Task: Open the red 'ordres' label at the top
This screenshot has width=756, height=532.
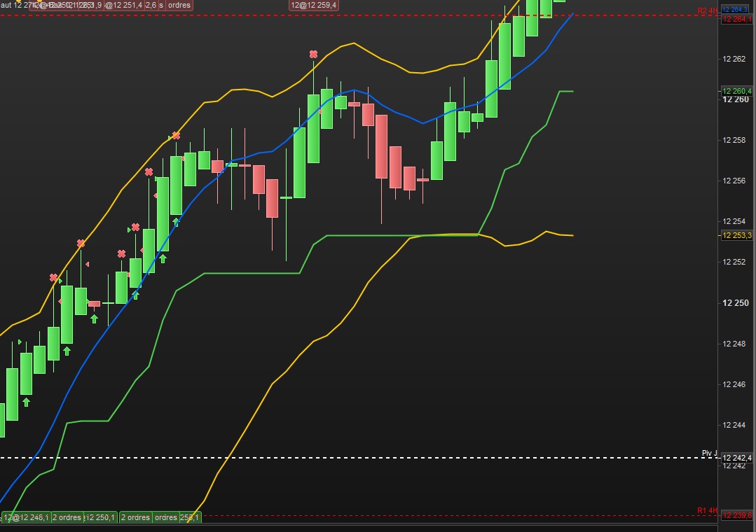Action: click(179, 6)
